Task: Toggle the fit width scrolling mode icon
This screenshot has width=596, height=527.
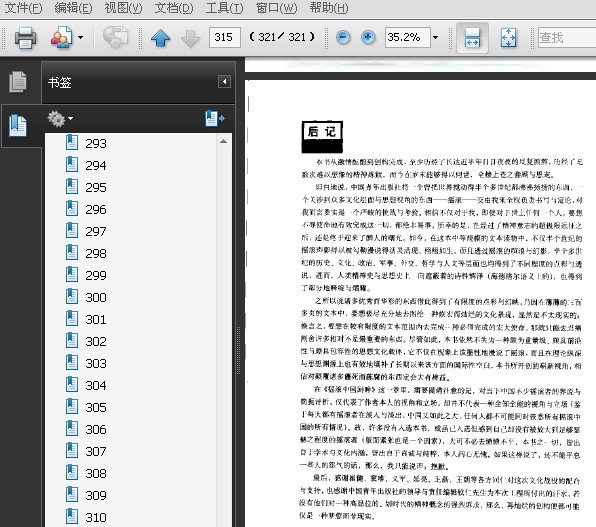Action: tap(472, 37)
